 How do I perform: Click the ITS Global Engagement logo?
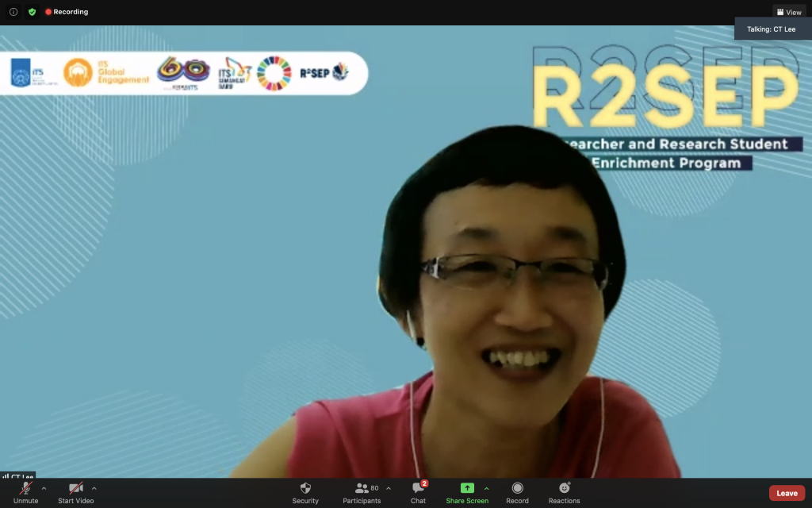106,72
